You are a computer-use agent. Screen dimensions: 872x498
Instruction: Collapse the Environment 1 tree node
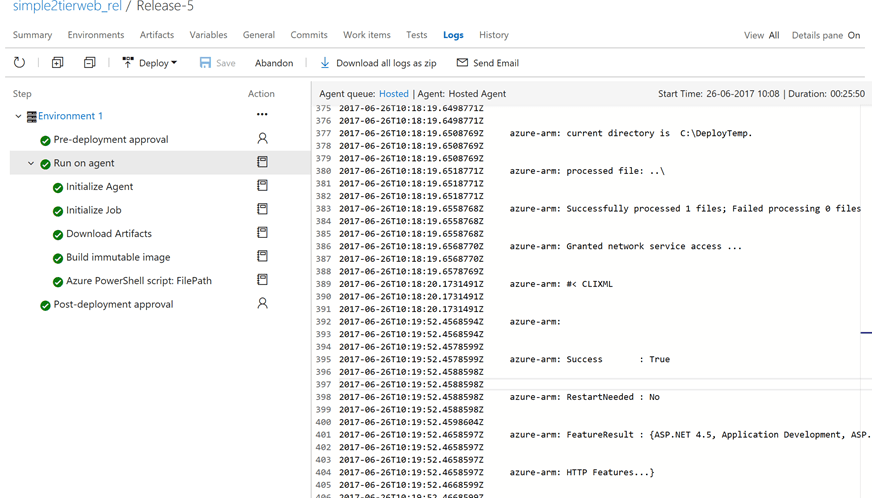click(x=18, y=116)
